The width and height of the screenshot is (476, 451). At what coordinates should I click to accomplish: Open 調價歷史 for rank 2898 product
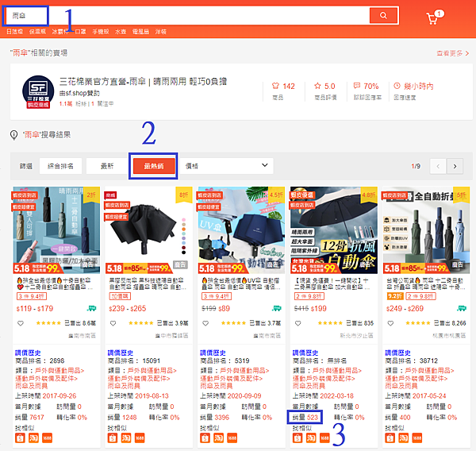point(28,353)
